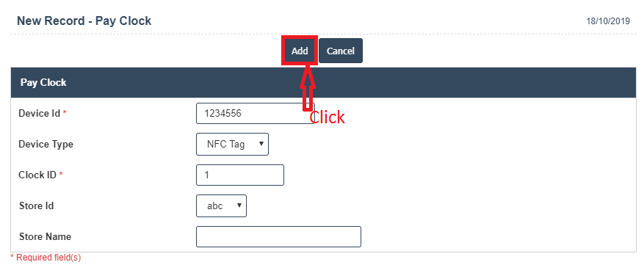Click the red asterisk beside Device Id
Image resolution: width=644 pixels, height=273 pixels.
(x=65, y=113)
